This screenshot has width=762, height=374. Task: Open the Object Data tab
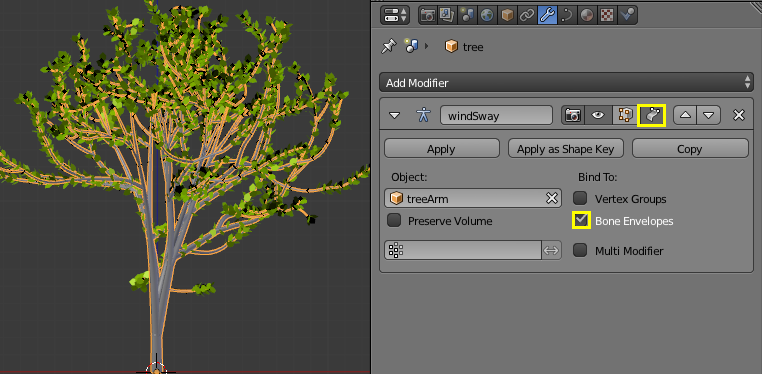(567, 16)
